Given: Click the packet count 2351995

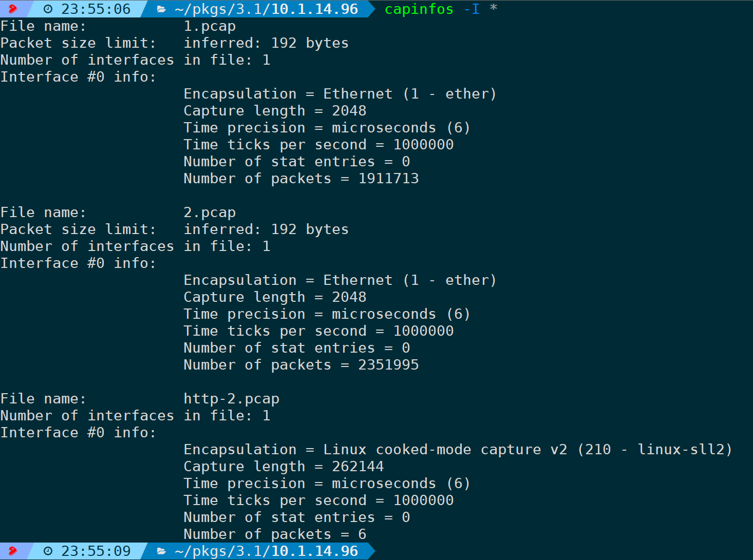Looking at the screenshot, I should pyautogui.click(x=389, y=365).
